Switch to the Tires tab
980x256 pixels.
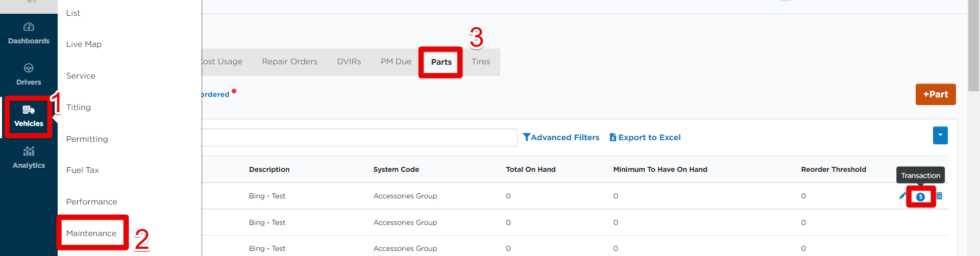click(x=481, y=62)
